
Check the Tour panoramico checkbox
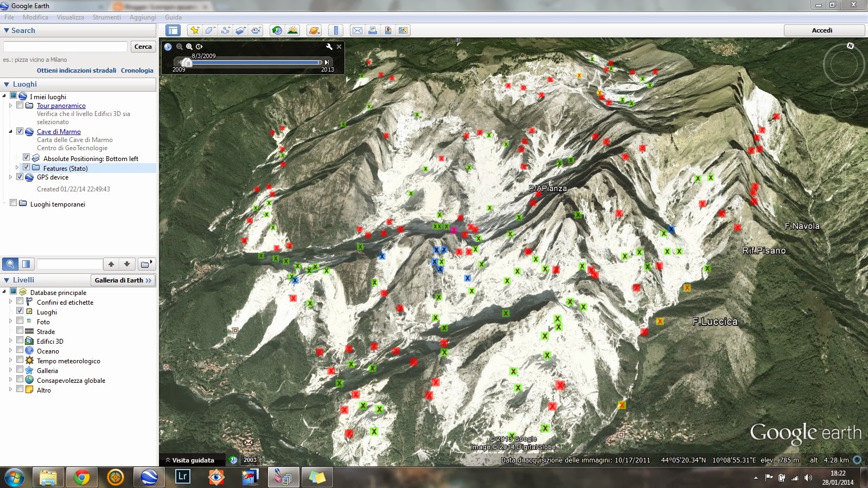click(x=20, y=105)
